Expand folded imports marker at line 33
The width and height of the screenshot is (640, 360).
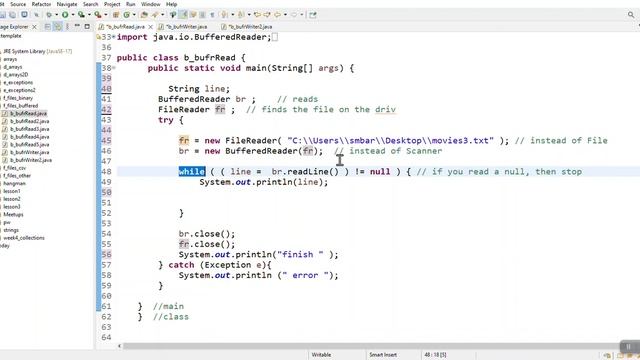113,37
